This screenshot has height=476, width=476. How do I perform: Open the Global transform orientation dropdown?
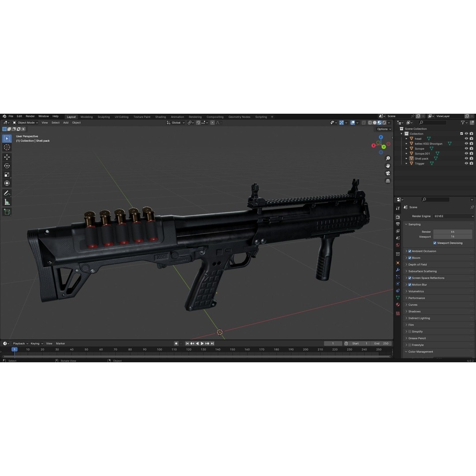point(175,123)
